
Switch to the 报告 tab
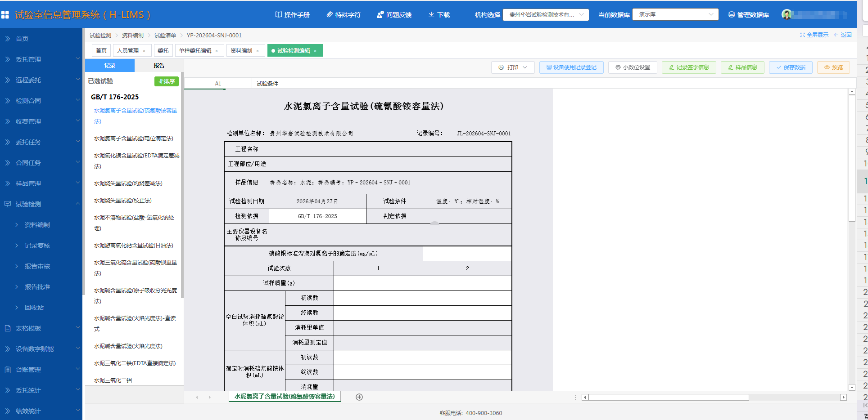(x=159, y=66)
